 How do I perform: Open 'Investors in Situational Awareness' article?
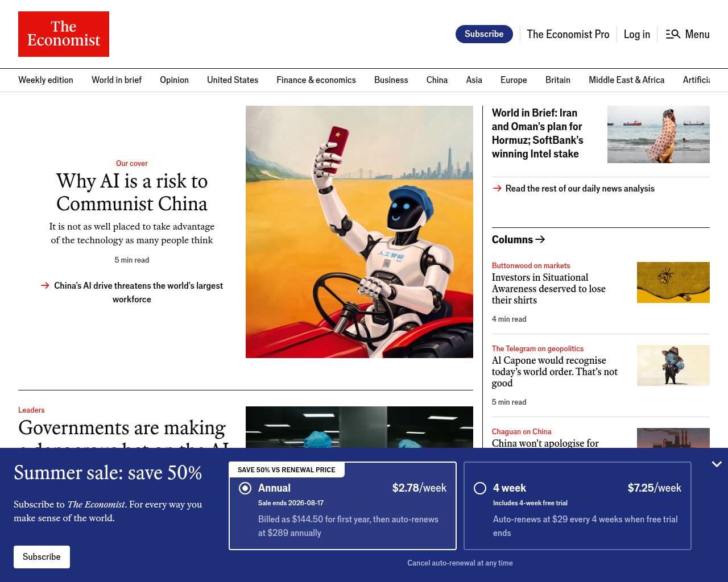pyautogui.click(x=549, y=289)
